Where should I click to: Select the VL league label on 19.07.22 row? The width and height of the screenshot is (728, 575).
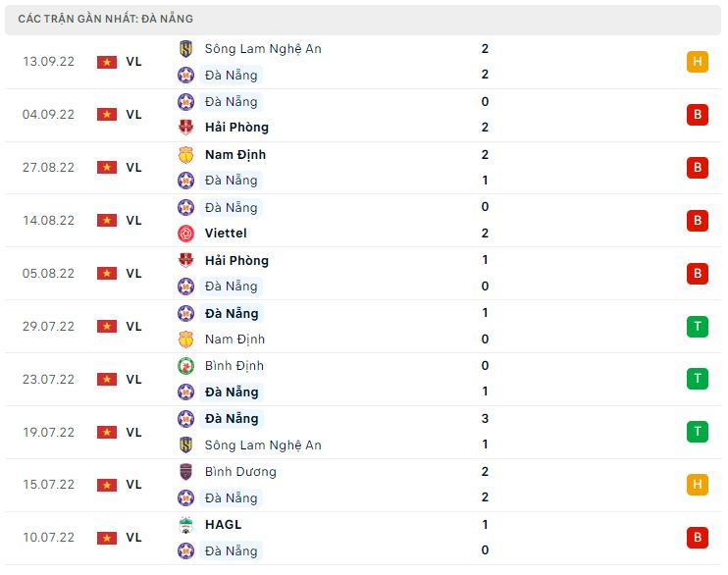[133, 433]
